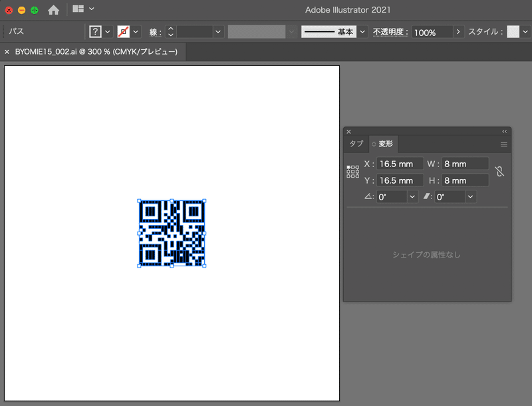
Task: Collapse the Transform panel double arrows
Action: tap(505, 131)
